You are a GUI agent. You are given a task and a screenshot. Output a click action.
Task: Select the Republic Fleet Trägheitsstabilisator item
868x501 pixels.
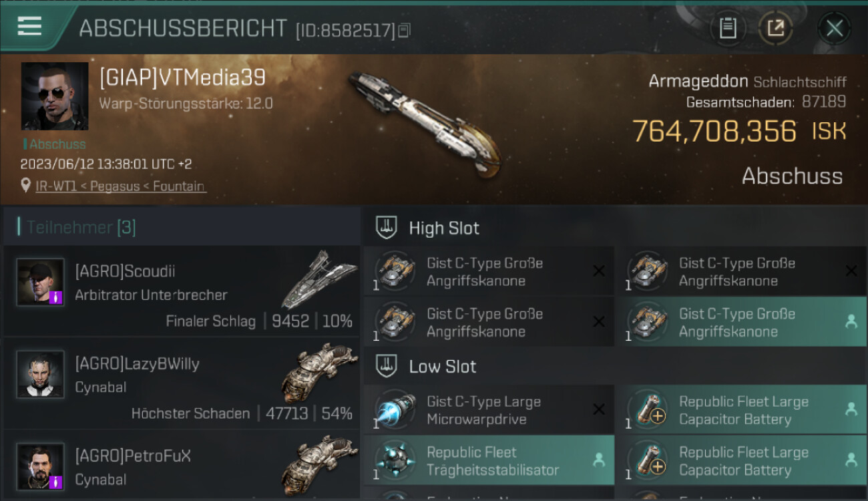pos(489,460)
